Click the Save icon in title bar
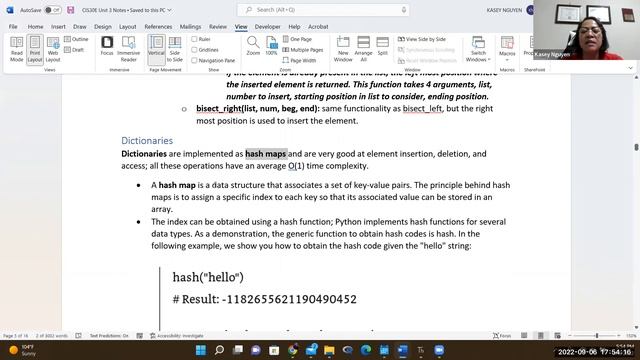Screen dimensions: 640x360 point(71,10)
